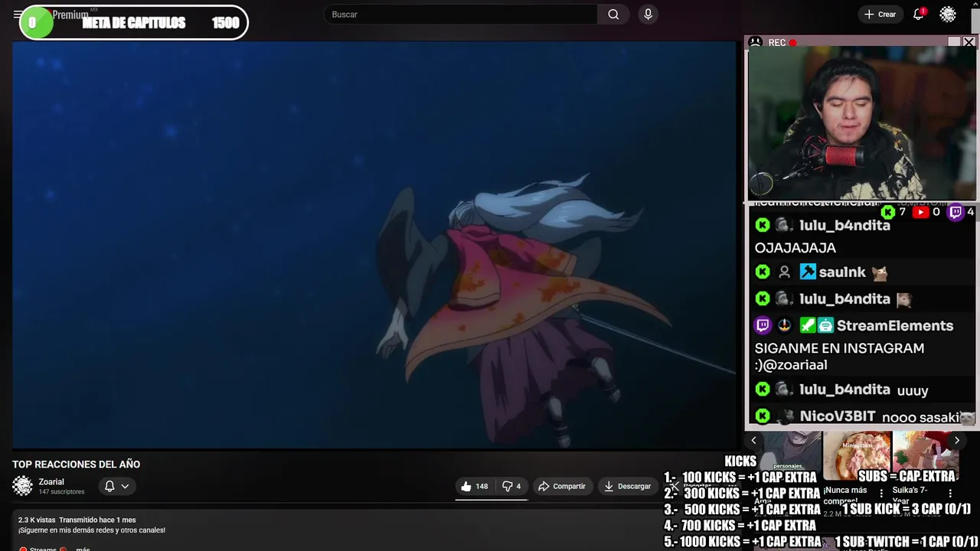Click the REC recording indicator
This screenshot has width=980, height=551.
(x=782, y=43)
